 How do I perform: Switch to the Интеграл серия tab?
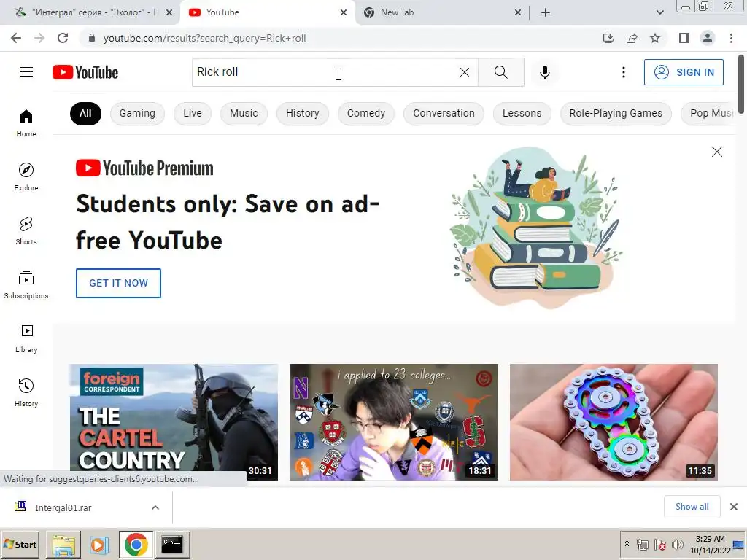point(89,12)
